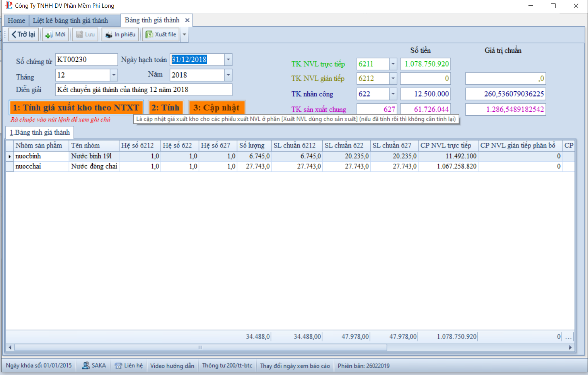Click the horizontal scrollbar thumb
The width and height of the screenshot is (588, 375).
[200, 348]
